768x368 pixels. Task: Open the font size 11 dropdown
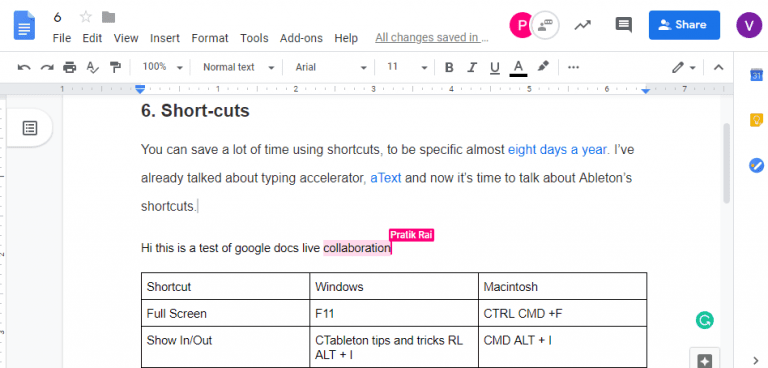point(407,67)
